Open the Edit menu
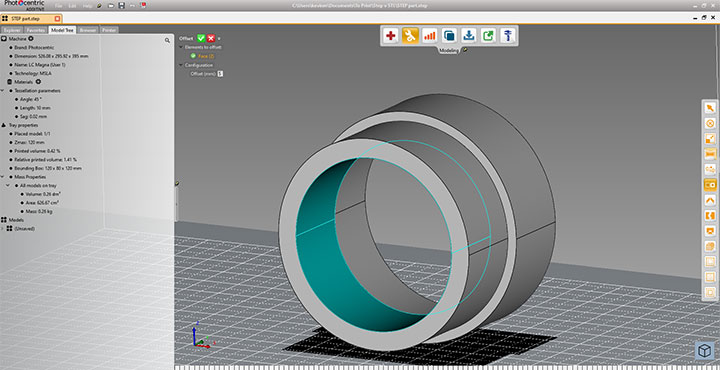Screen dimensions: 720x370 click(x=73, y=6)
